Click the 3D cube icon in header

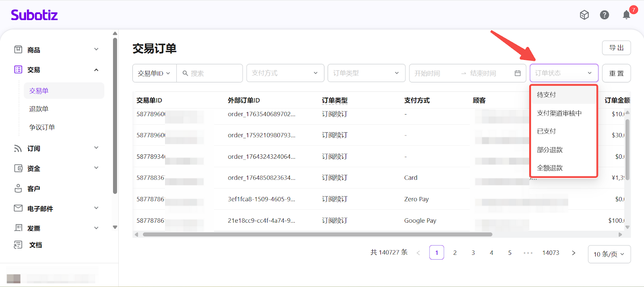coord(584,15)
